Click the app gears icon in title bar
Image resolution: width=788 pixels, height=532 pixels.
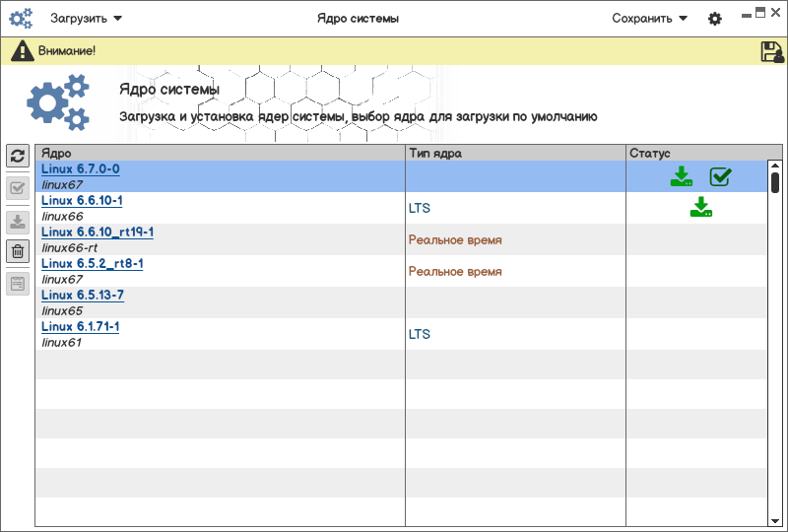pos(22,19)
